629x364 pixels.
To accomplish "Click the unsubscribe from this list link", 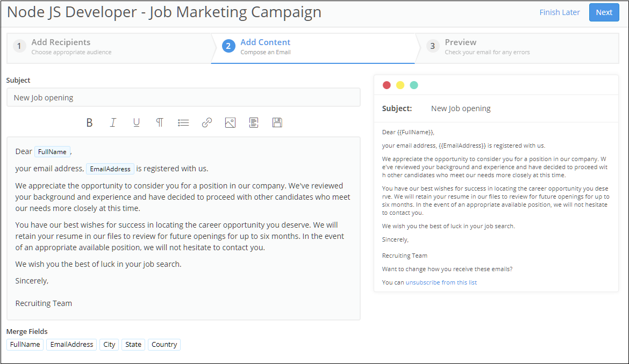I will coord(441,282).
